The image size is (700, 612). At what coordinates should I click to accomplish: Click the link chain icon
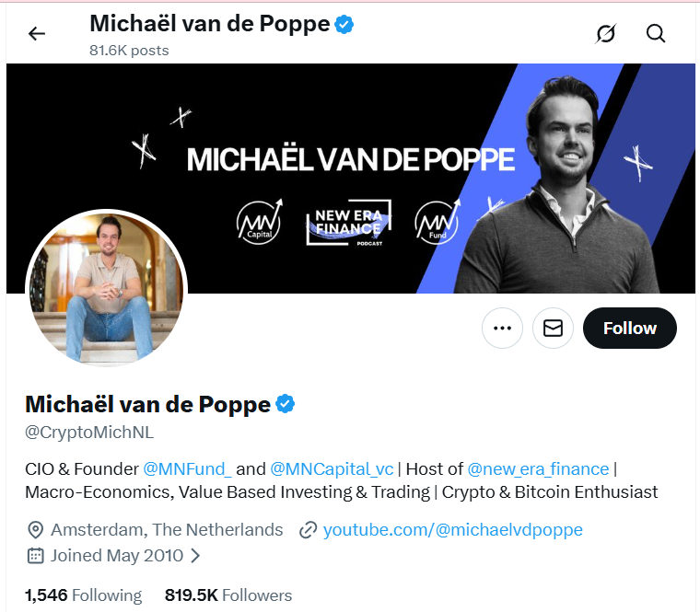[x=308, y=530]
